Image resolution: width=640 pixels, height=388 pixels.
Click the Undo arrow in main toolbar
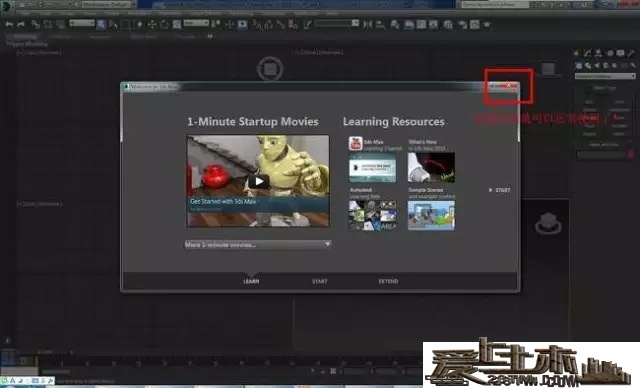click(x=9, y=24)
